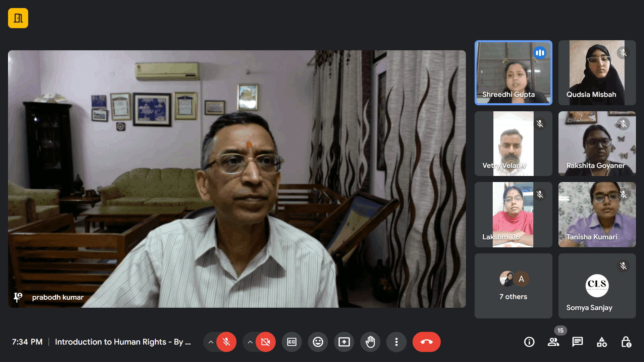Select Vetry Velan V's video tile
This screenshot has width=644, height=362.
click(x=514, y=144)
